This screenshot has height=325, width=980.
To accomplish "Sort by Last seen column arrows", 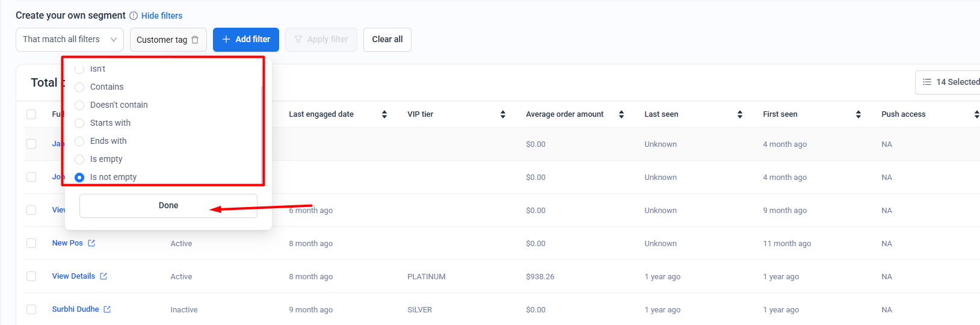I will [x=740, y=114].
